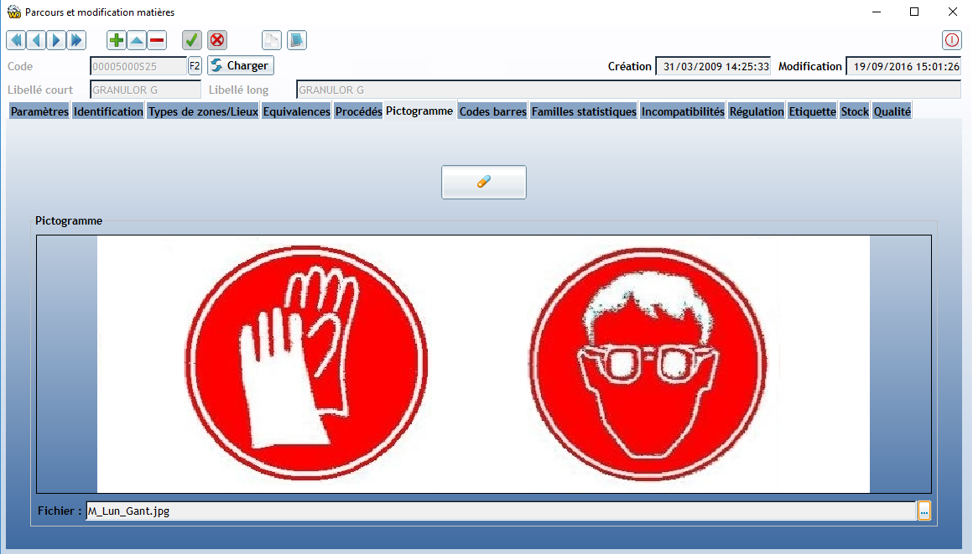The height and width of the screenshot is (554, 972).
Task: Select the Equivalences tab
Action: click(x=296, y=112)
